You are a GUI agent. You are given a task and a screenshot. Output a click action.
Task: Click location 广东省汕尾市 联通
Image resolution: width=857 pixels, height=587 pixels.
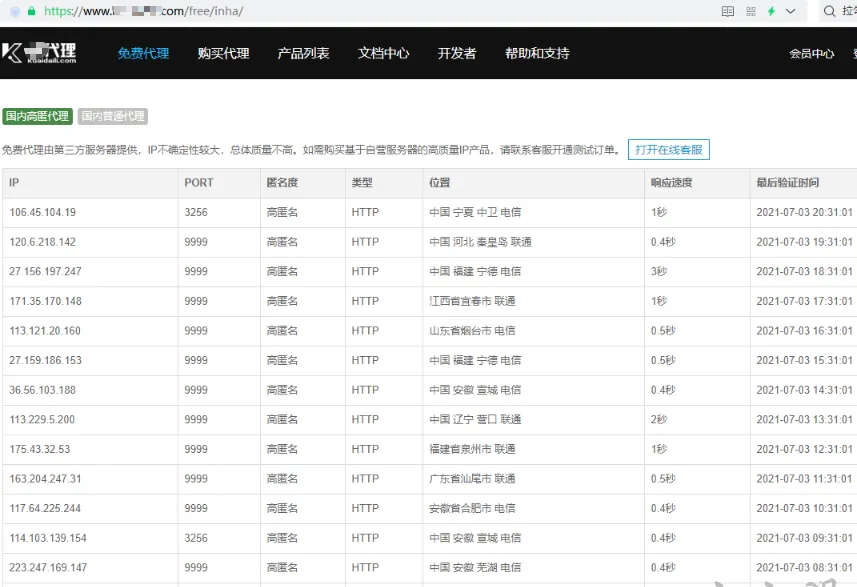click(472, 479)
